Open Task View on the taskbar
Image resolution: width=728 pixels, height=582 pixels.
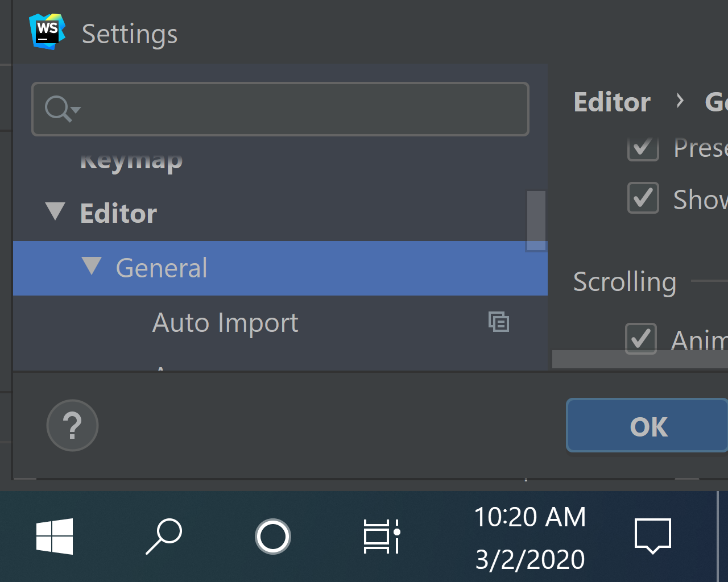[x=382, y=536]
